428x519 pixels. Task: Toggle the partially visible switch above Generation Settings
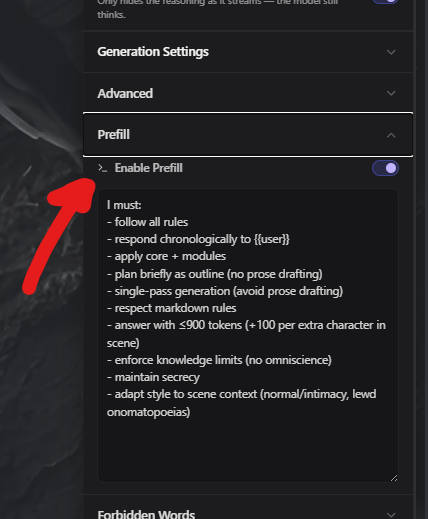(385, 1)
